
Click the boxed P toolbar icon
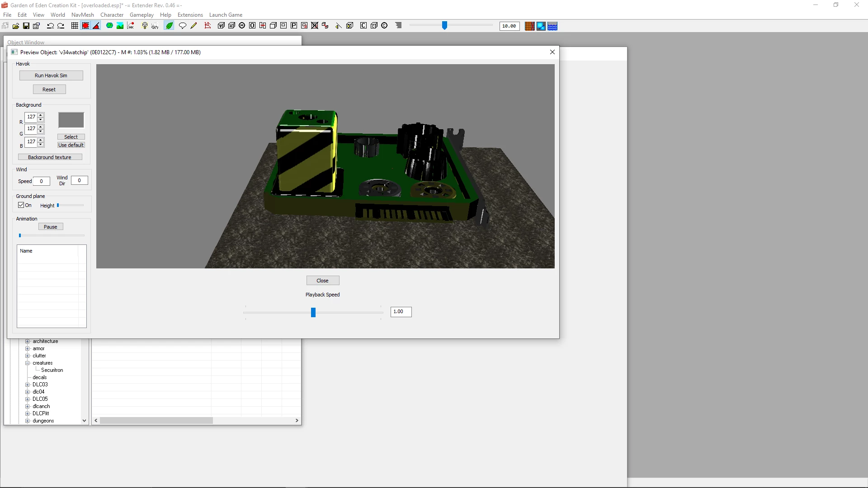(x=294, y=26)
